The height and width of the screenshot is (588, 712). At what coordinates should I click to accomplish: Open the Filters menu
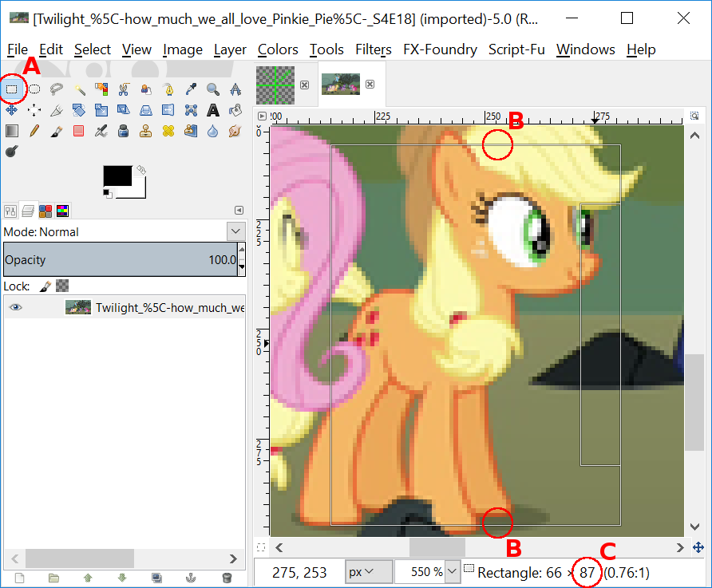pos(374,49)
